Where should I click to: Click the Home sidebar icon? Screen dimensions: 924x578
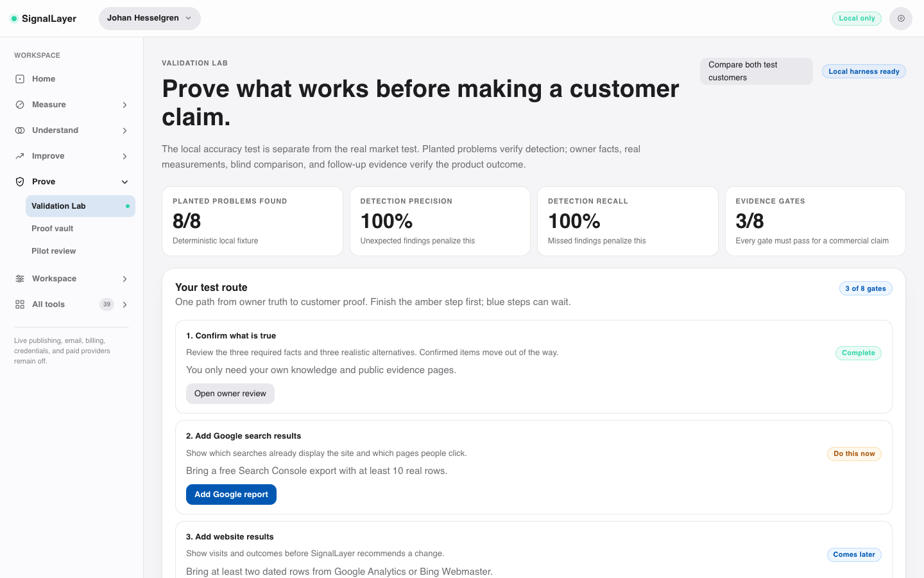pos(20,79)
